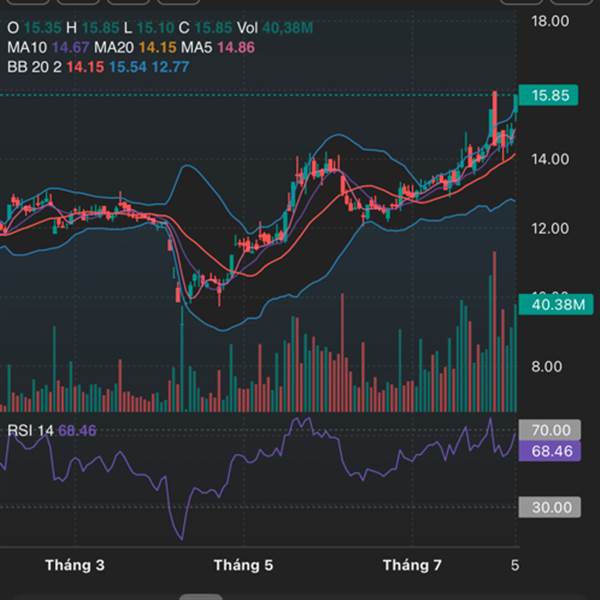Click the 15.85 current price tag
Image resolution: width=600 pixels, height=600 pixels.
pyautogui.click(x=548, y=95)
